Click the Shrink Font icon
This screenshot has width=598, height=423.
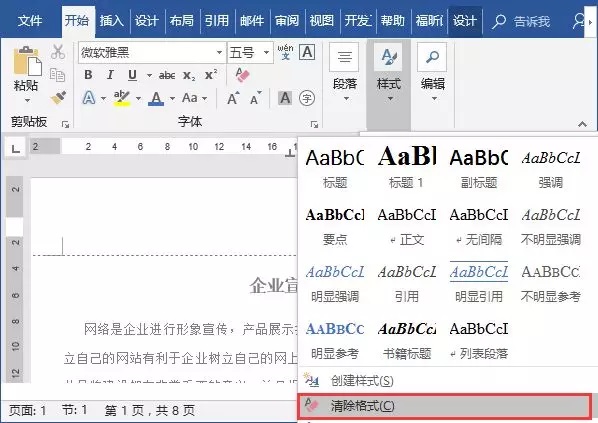256,98
